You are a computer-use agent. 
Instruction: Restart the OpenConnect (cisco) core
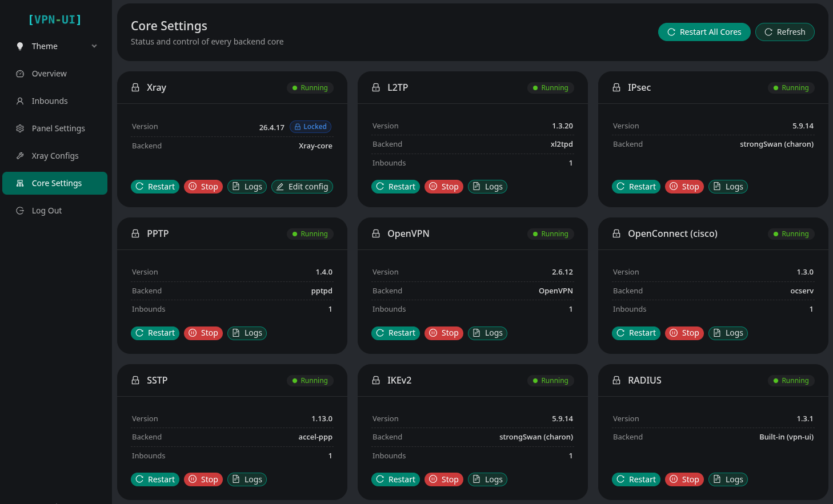[636, 333]
